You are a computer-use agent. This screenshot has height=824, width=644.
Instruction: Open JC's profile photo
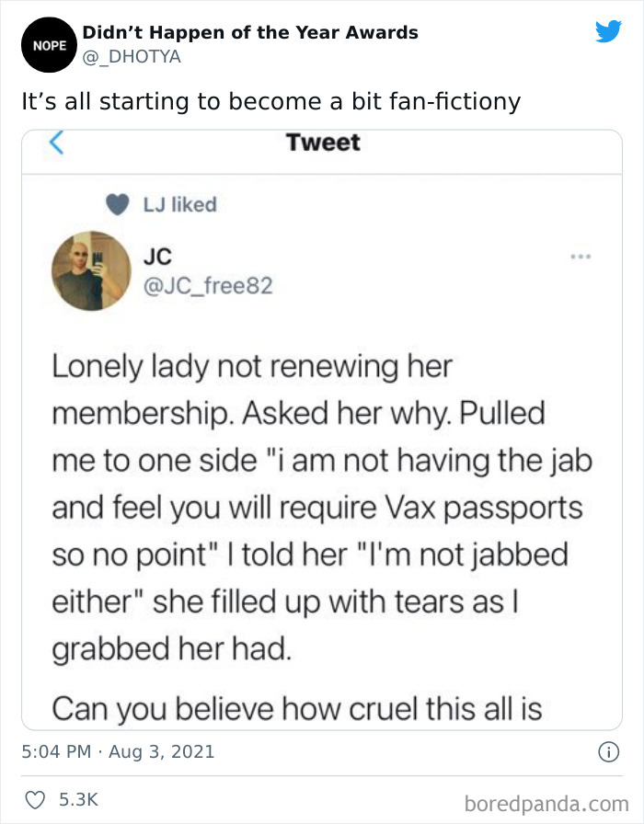91,270
